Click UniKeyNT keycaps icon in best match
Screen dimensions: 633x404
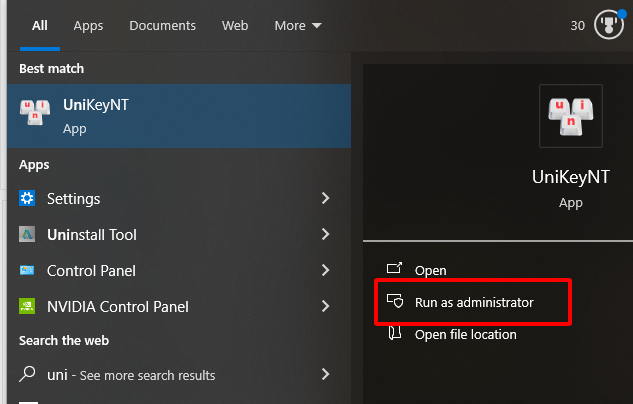[x=35, y=112]
